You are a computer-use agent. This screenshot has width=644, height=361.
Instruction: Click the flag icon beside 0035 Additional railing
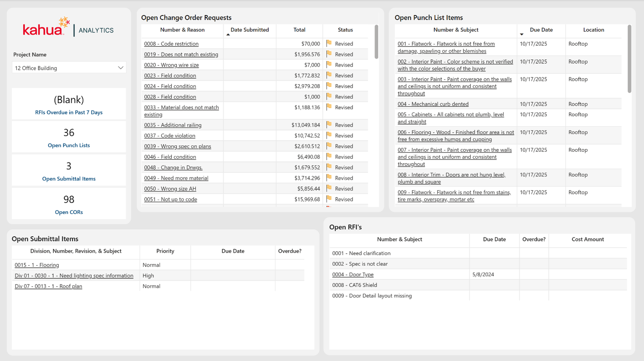coord(329,124)
